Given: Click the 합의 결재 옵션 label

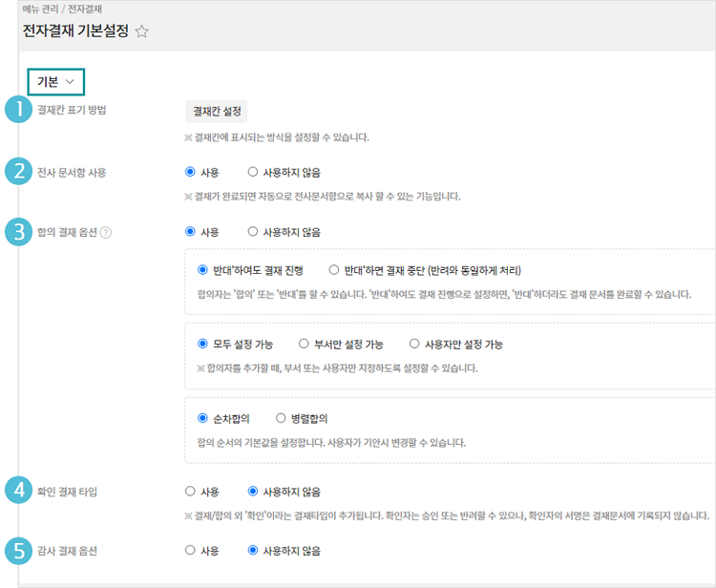Looking at the screenshot, I should [67, 232].
